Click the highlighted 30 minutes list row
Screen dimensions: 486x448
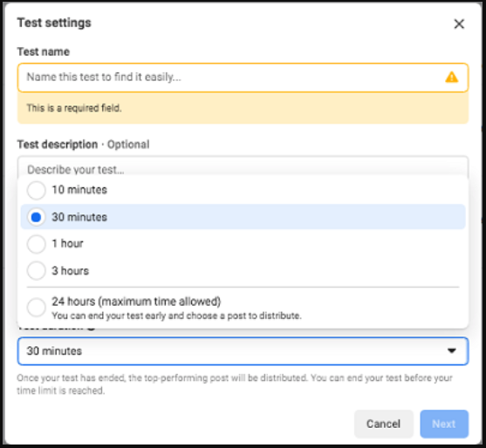pos(243,217)
